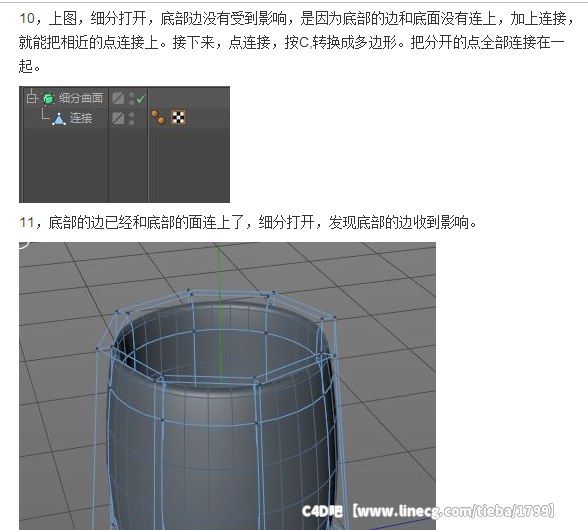Toggle editor visibility dot for 连接
588x530 pixels.
132,114
